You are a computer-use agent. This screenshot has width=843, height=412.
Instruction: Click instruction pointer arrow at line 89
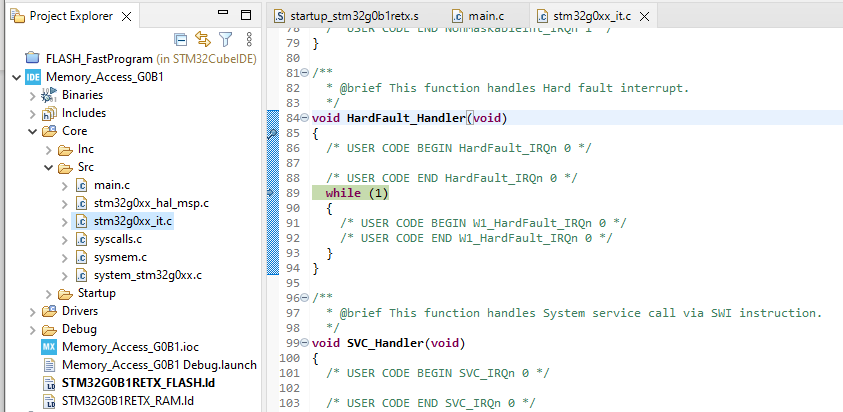[270, 193]
